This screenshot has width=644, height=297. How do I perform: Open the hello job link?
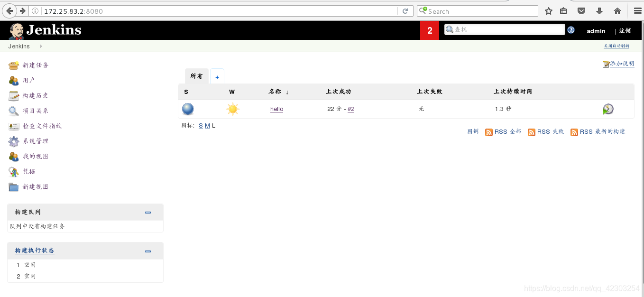coord(277,109)
